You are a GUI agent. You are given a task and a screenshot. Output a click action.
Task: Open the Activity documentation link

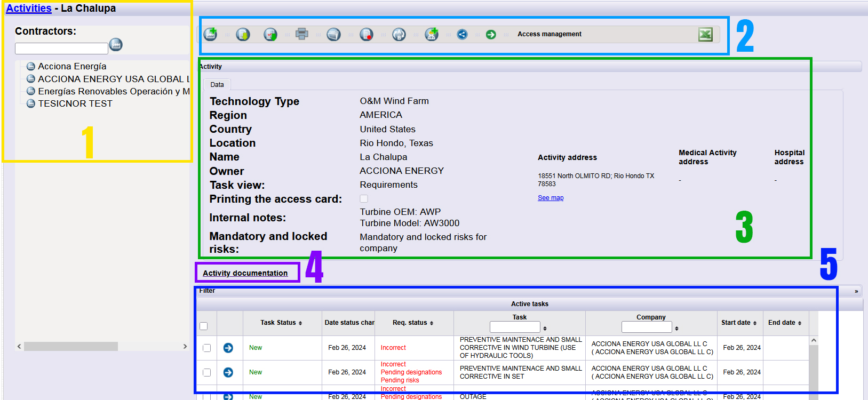click(245, 273)
